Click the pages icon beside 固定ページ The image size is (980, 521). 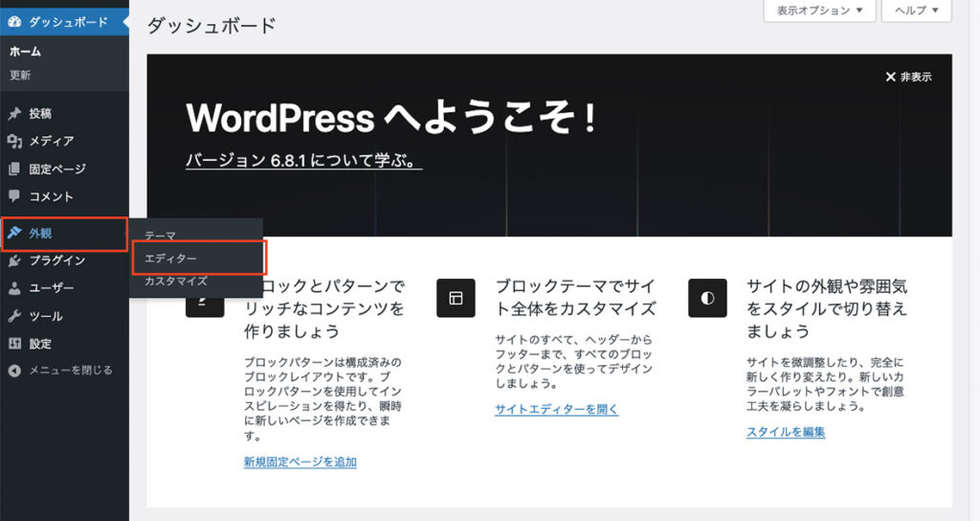[14, 169]
